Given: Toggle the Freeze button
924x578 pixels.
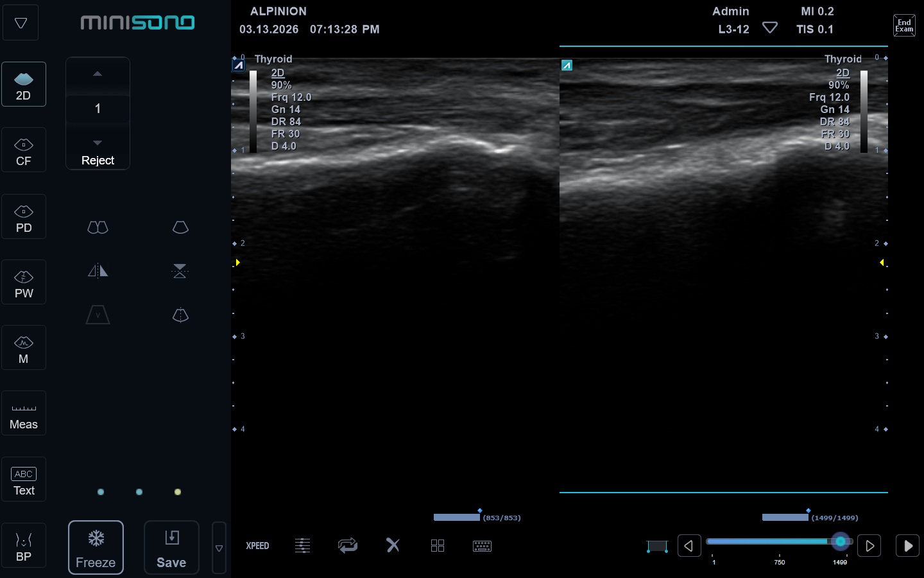Looking at the screenshot, I should (x=96, y=547).
